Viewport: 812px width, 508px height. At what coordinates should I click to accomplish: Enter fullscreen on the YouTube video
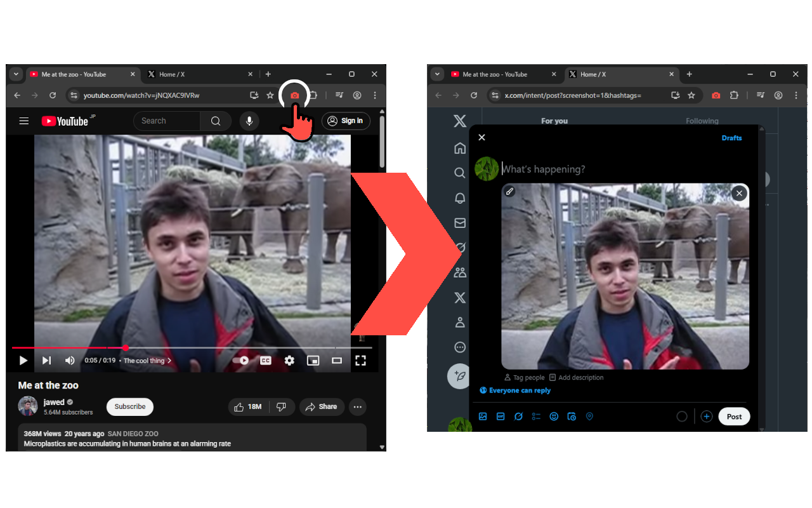coord(360,361)
